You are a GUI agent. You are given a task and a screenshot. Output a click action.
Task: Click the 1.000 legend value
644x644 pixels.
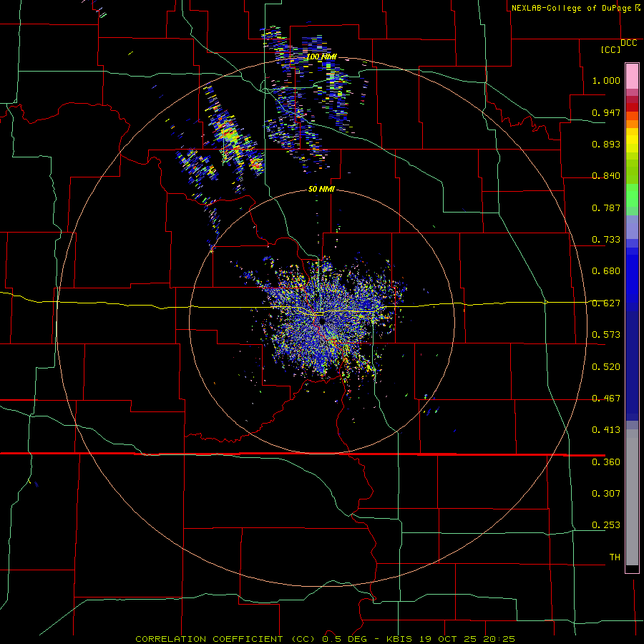click(x=606, y=80)
